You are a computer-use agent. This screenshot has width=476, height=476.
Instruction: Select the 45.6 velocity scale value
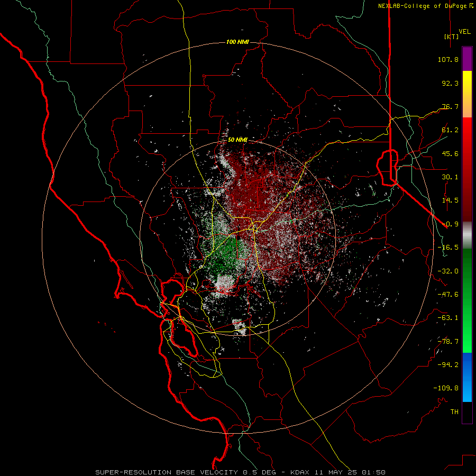[x=450, y=153]
